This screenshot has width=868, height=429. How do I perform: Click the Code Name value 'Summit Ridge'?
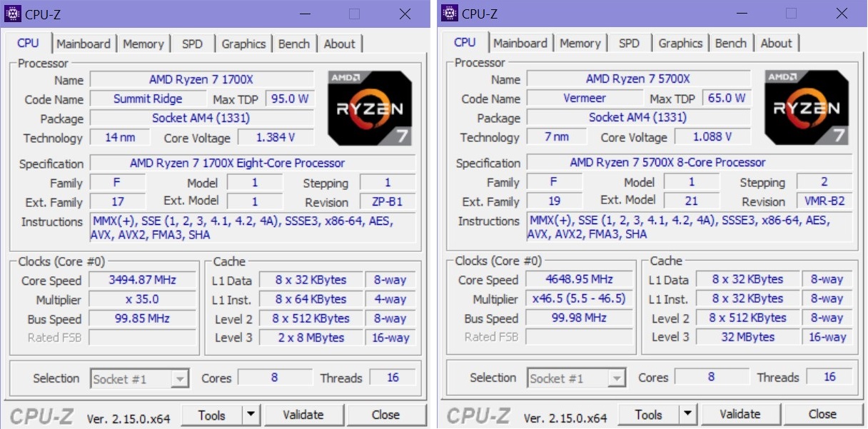pos(148,99)
